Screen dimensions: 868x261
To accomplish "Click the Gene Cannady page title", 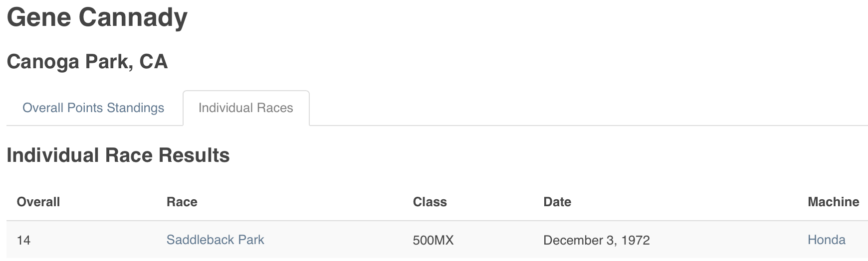I will tap(97, 17).
